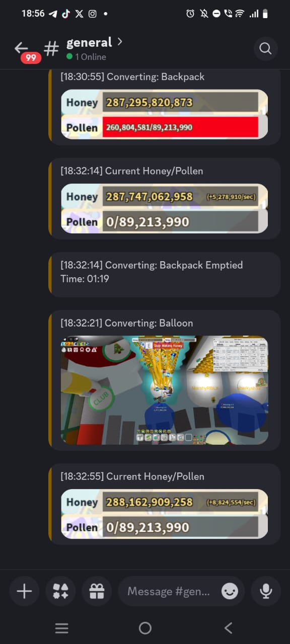Tap the Android home button
Image resolution: width=290 pixels, height=644 pixels.
coord(145,628)
